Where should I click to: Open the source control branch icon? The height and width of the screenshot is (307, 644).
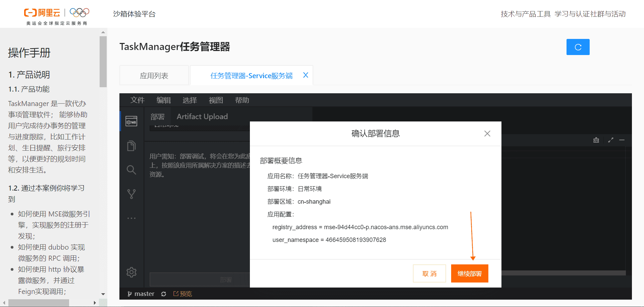tap(131, 194)
